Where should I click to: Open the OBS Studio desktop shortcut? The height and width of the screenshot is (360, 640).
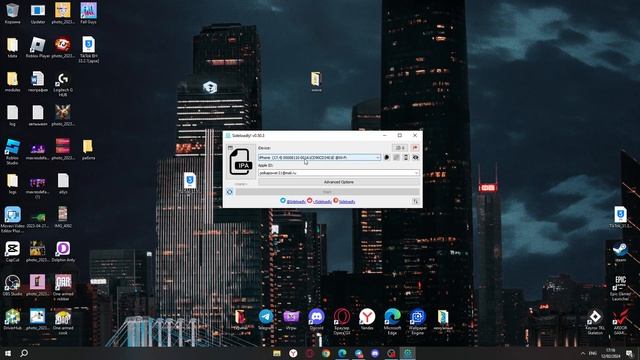point(12,285)
